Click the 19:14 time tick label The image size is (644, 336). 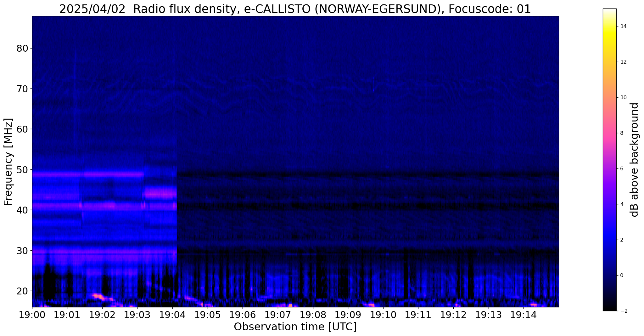(524, 315)
